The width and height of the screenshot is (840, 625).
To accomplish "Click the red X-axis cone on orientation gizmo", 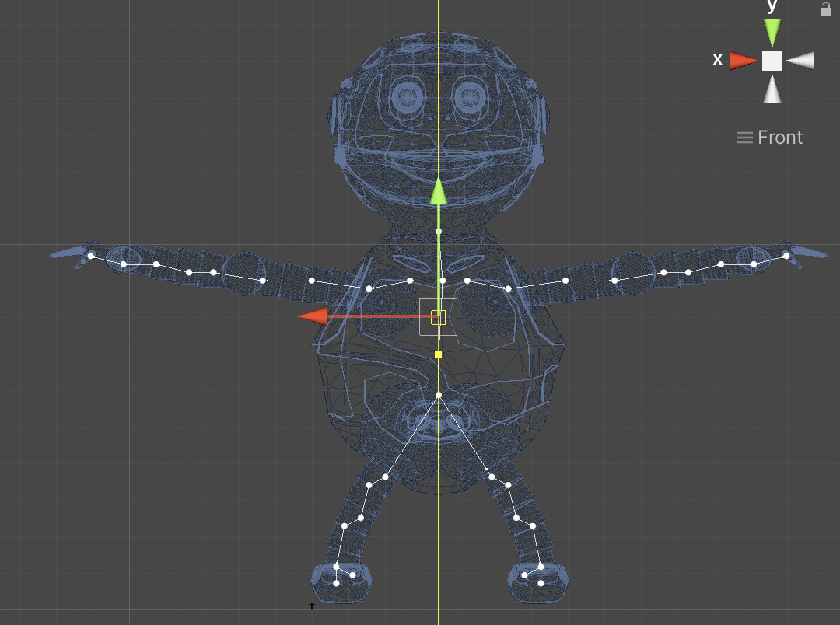I will [x=744, y=61].
